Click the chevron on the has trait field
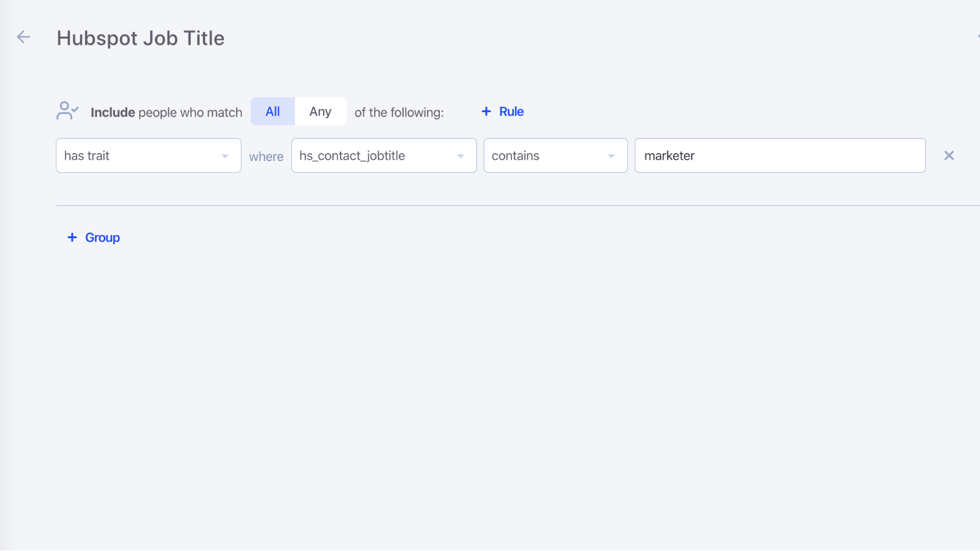This screenshot has height=551, width=980. coord(225,156)
